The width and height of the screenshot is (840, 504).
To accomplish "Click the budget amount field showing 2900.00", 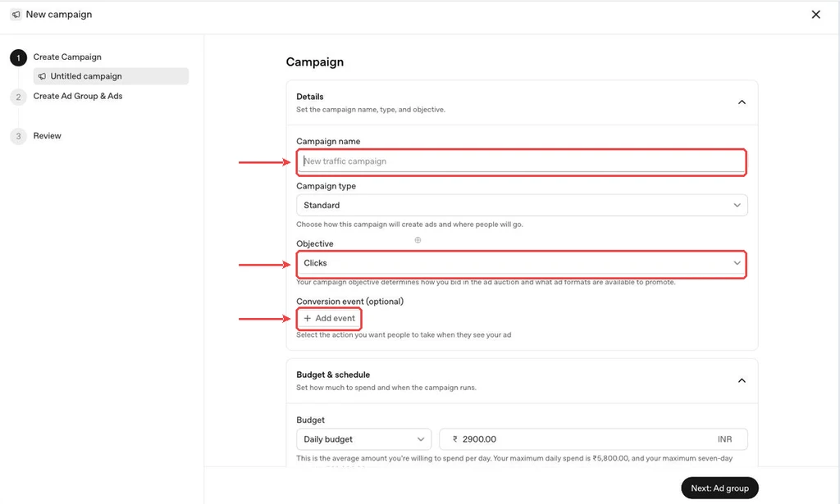I will click(x=593, y=439).
